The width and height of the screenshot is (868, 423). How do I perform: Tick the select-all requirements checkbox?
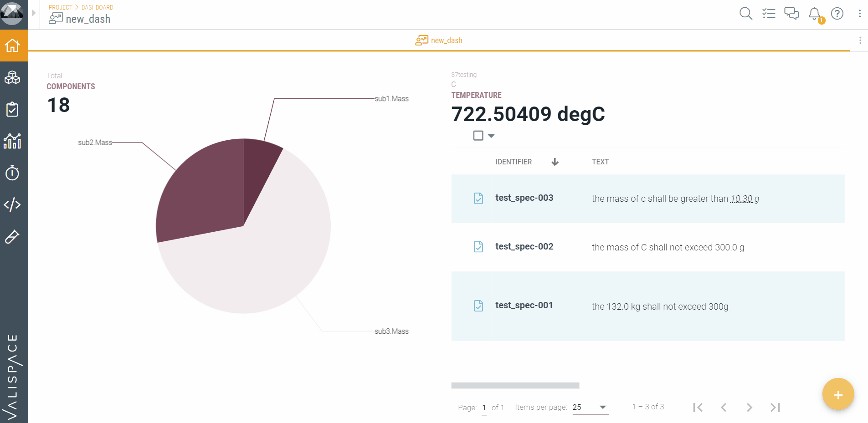click(478, 136)
